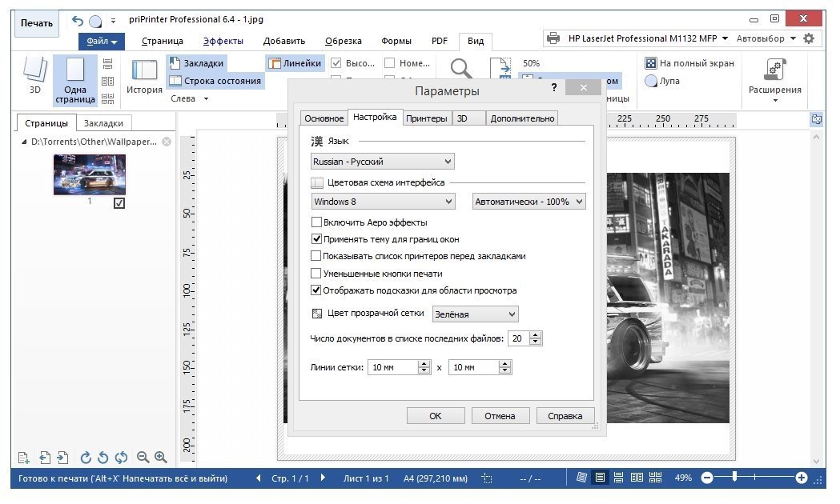Check Уменьшенные кнопки печати option

coord(316,274)
